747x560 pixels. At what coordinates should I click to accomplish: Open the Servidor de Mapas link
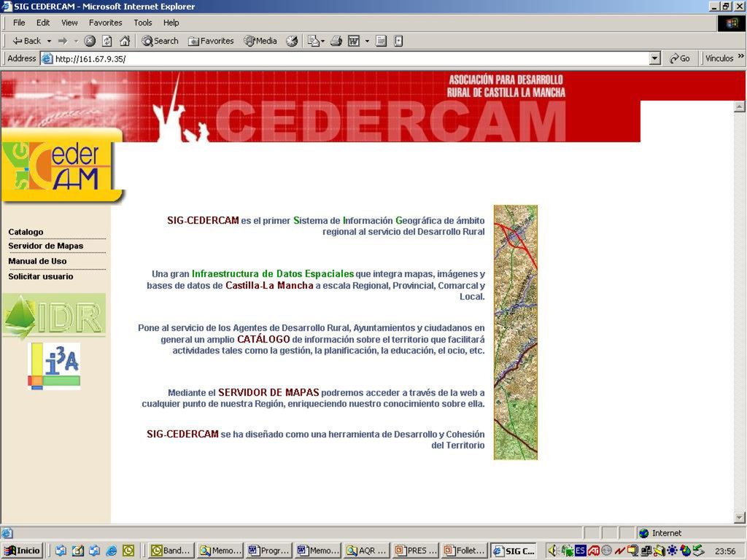tap(46, 246)
